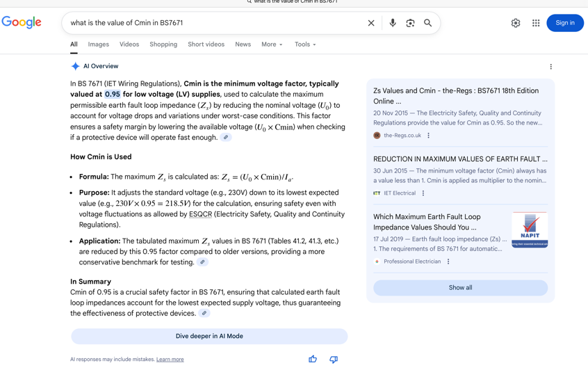Expand the More search filters dropdown

(272, 45)
